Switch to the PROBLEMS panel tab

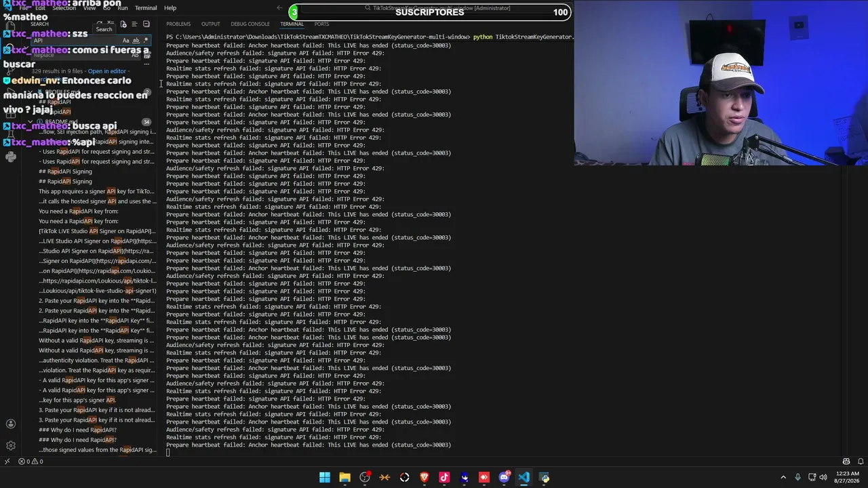[178, 24]
